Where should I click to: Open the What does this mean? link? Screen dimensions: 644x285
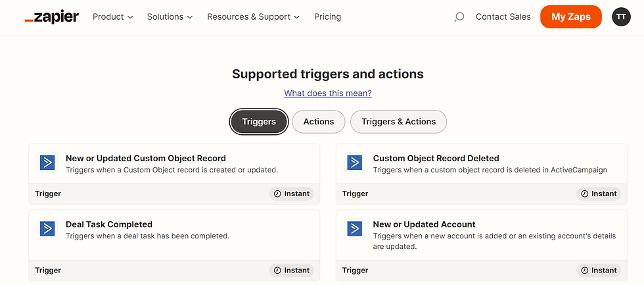pos(328,93)
